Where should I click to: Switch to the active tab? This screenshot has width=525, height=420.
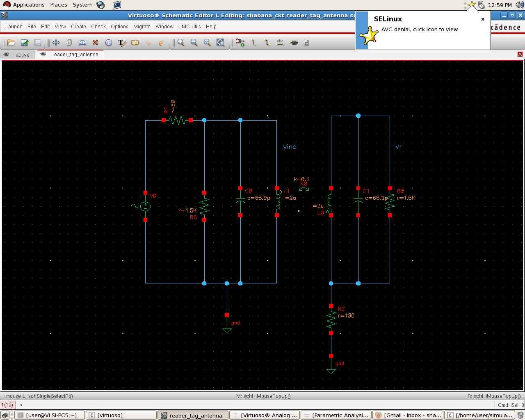click(22, 55)
